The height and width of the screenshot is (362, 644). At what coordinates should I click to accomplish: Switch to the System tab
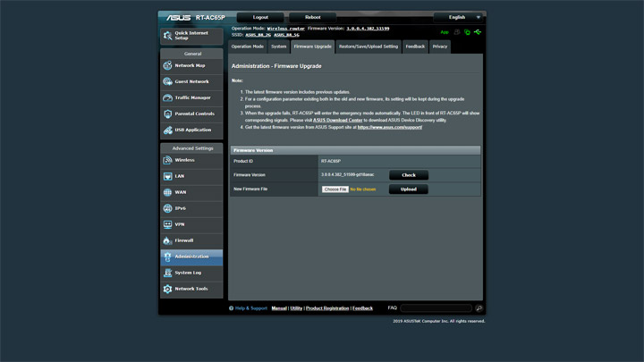278,46
